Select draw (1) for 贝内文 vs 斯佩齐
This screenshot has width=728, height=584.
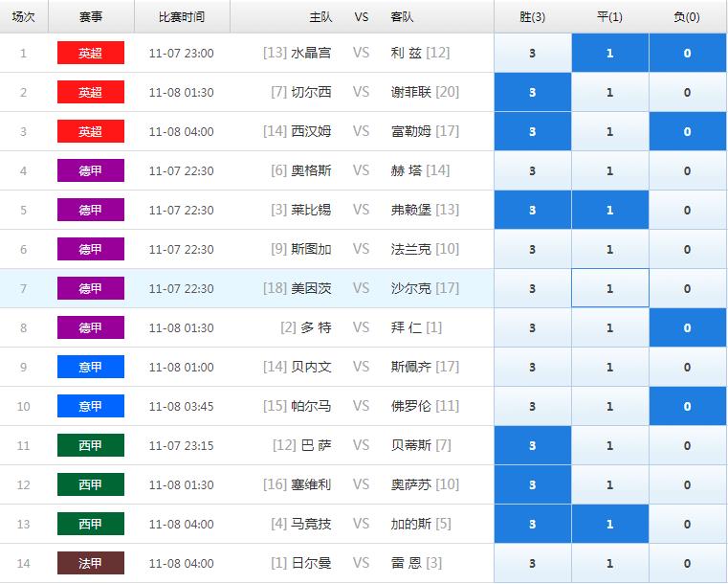click(609, 367)
